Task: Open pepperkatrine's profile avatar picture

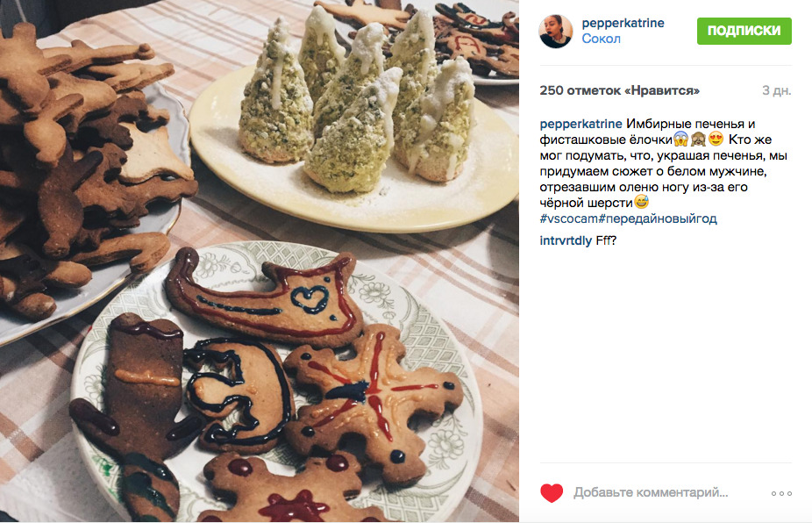Action: [x=556, y=31]
